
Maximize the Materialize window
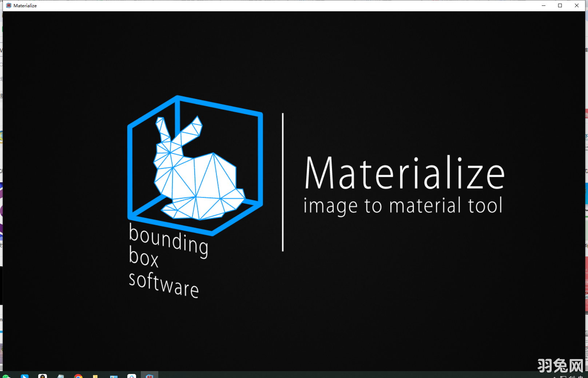[x=560, y=5]
